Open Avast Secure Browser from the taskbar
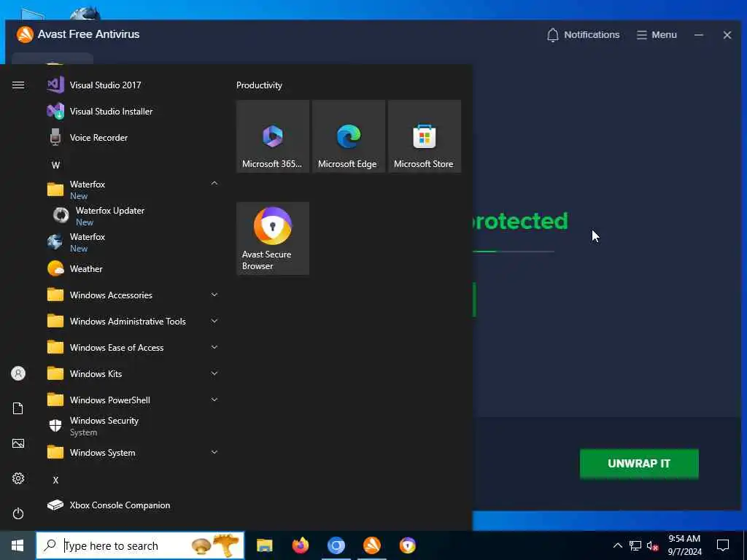 407,545
